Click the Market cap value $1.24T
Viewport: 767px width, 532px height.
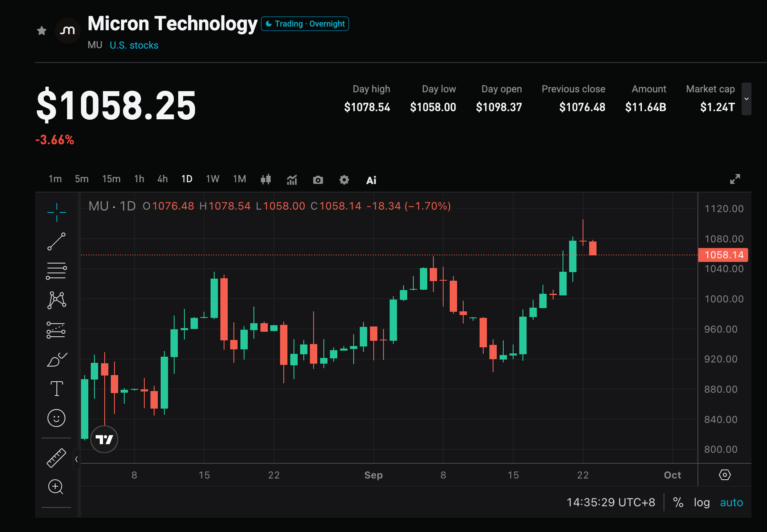[718, 107]
